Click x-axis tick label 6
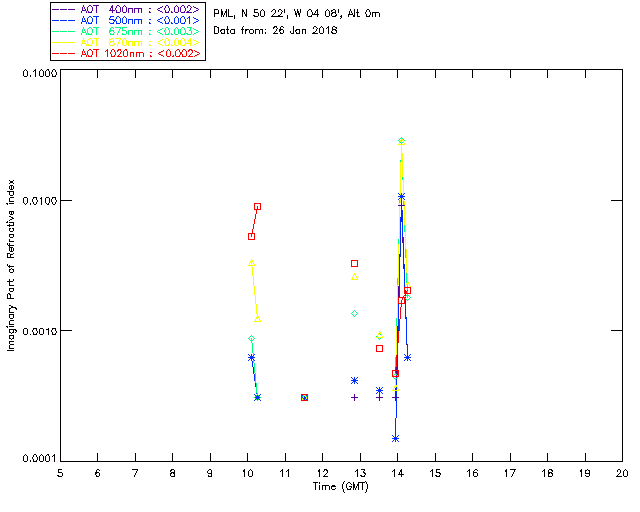This screenshot has width=640, height=512. (x=98, y=473)
